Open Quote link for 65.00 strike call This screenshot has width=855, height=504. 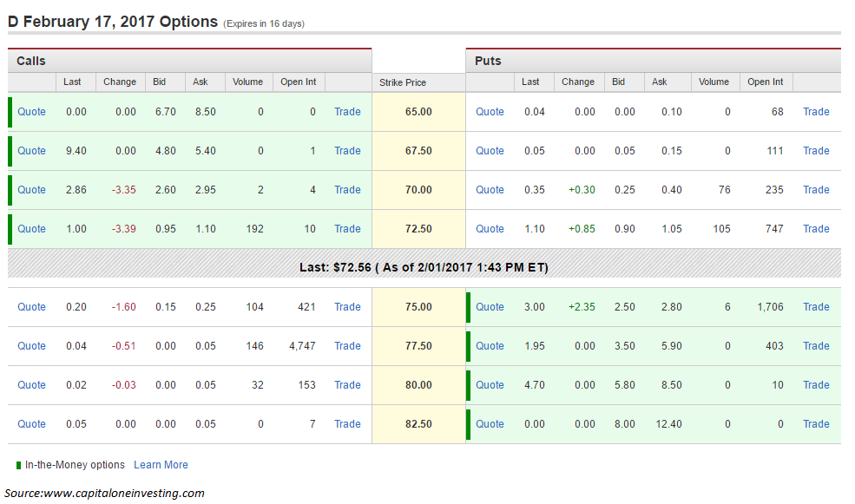[x=31, y=112]
